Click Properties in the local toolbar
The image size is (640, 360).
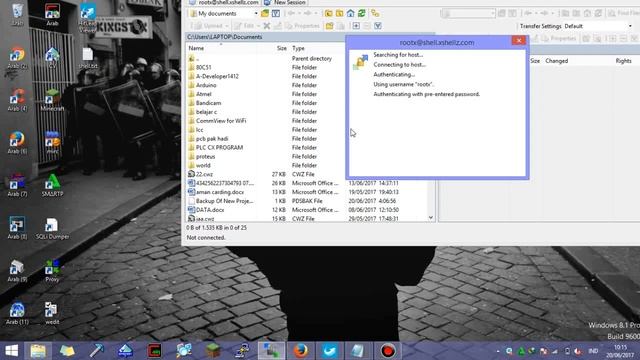302,26
